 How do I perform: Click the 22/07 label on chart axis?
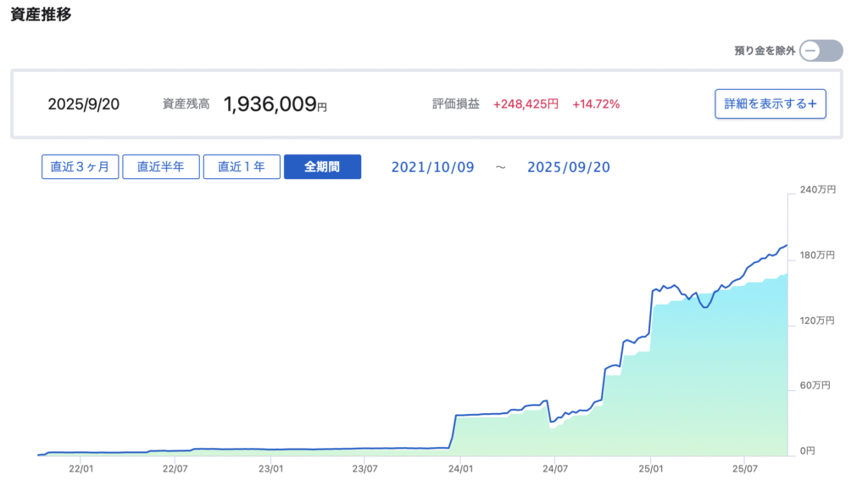point(175,467)
